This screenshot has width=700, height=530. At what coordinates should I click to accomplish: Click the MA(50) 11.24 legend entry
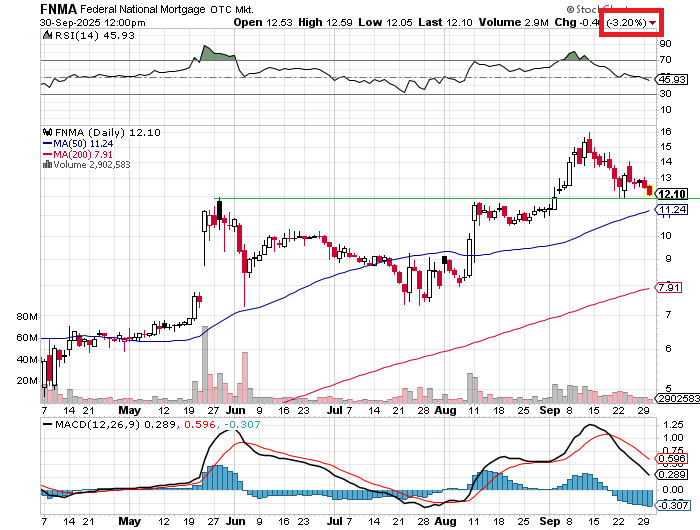pos(83,143)
